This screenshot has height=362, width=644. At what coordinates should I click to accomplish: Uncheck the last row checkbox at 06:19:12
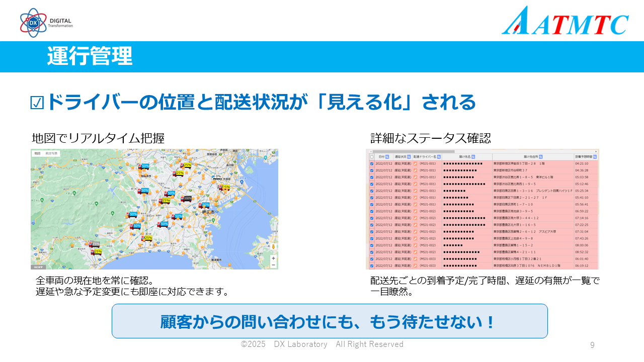(x=372, y=265)
